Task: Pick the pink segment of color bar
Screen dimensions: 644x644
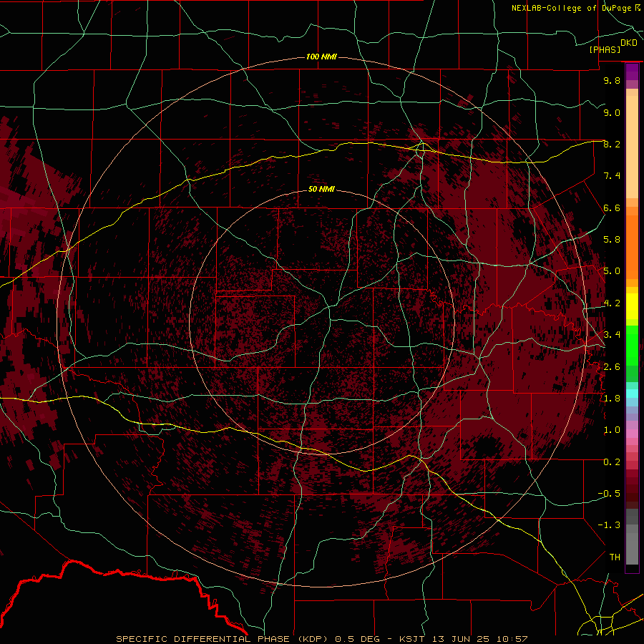Action: tap(632, 434)
